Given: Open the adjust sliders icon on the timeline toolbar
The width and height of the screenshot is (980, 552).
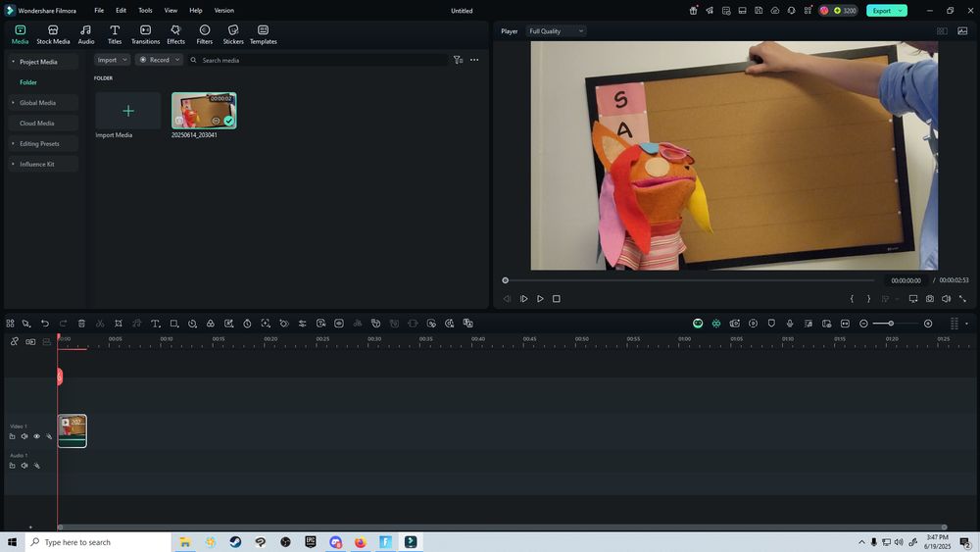Looking at the screenshot, I should (x=303, y=324).
